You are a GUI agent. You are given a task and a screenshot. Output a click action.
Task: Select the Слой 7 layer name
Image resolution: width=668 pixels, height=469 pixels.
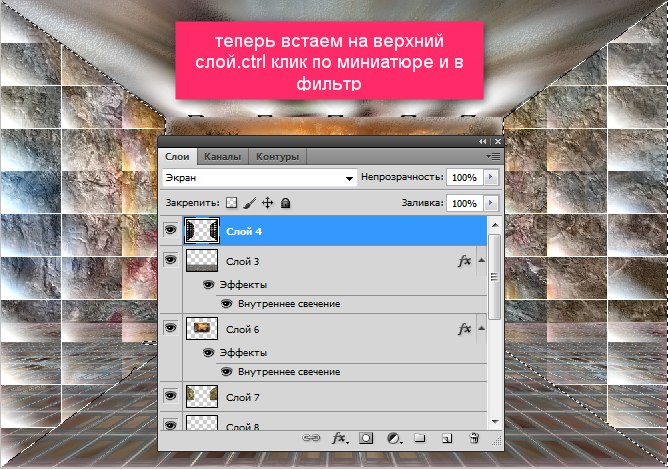(242, 397)
